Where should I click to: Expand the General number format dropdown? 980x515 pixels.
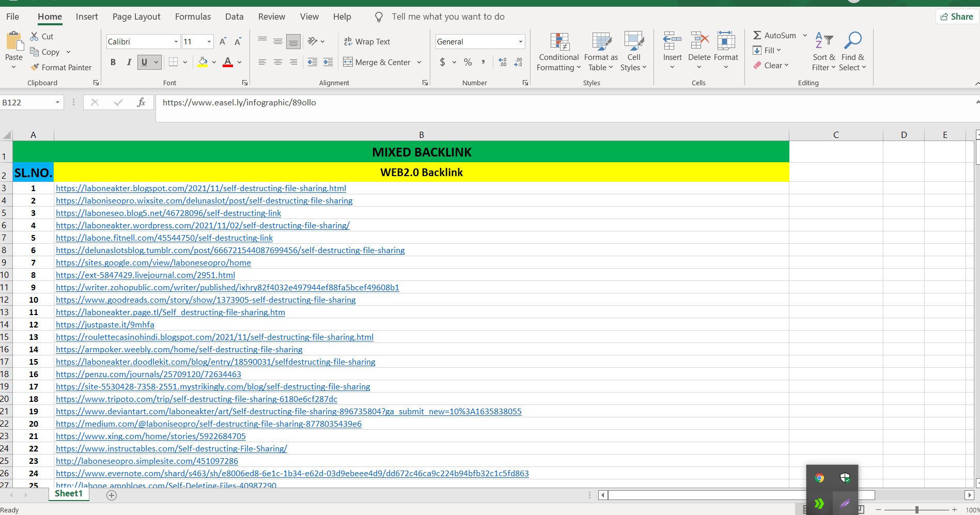coord(520,41)
